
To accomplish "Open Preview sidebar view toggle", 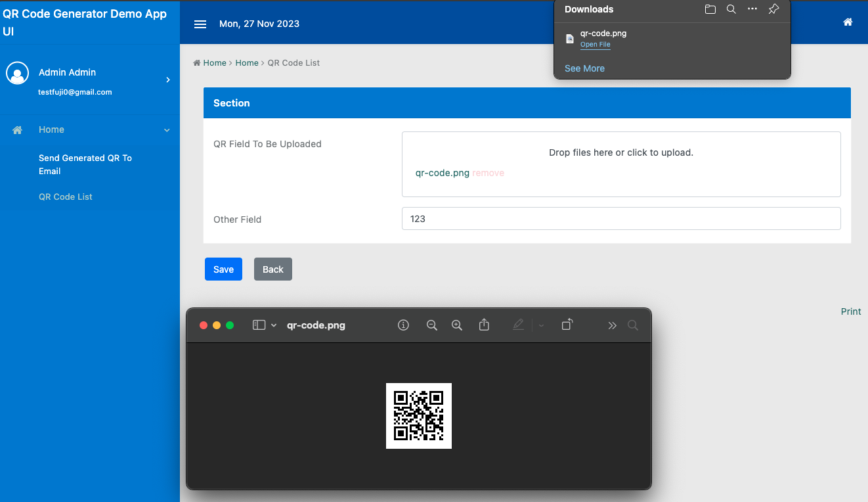I will pos(259,325).
